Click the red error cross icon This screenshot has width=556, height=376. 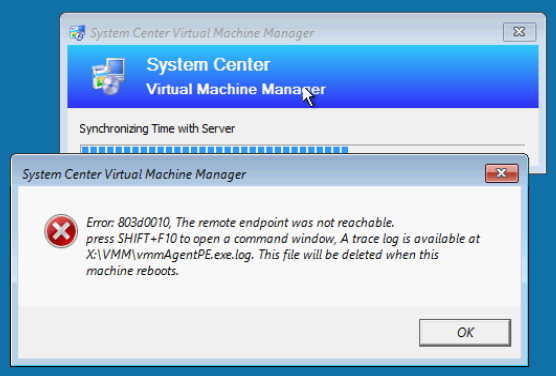(61, 231)
